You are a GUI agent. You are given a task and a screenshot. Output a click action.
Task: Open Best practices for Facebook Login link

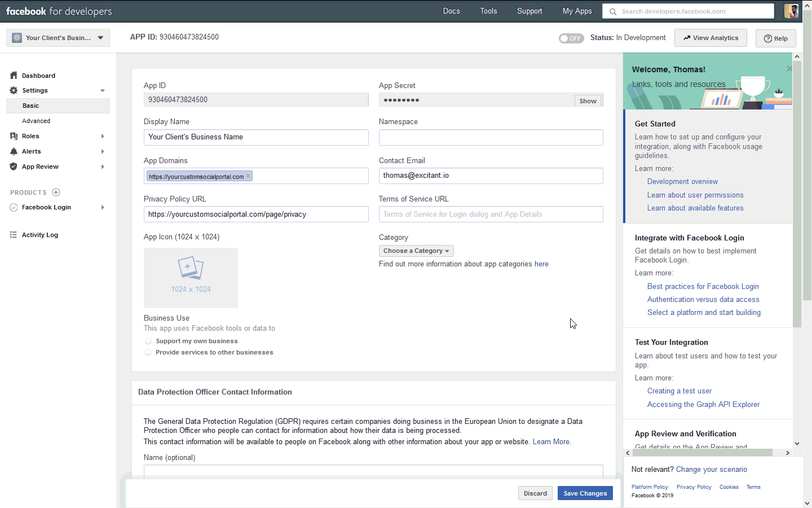click(703, 287)
